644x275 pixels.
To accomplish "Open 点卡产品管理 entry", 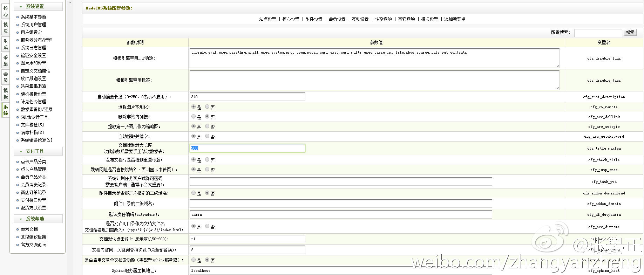I will pyautogui.click(x=33, y=169).
